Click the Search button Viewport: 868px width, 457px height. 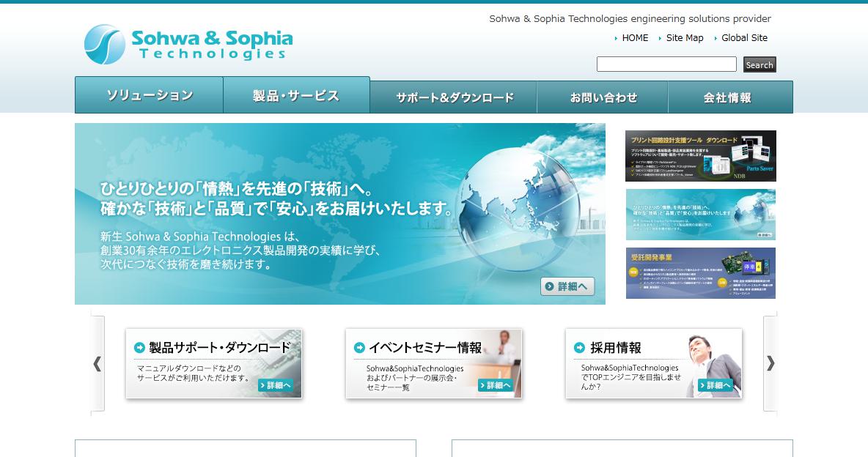point(759,64)
